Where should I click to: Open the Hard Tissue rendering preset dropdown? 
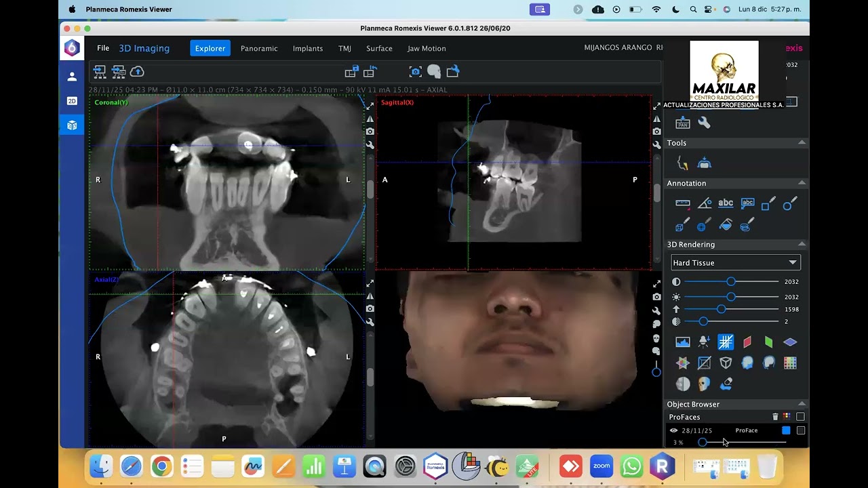(736, 262)
